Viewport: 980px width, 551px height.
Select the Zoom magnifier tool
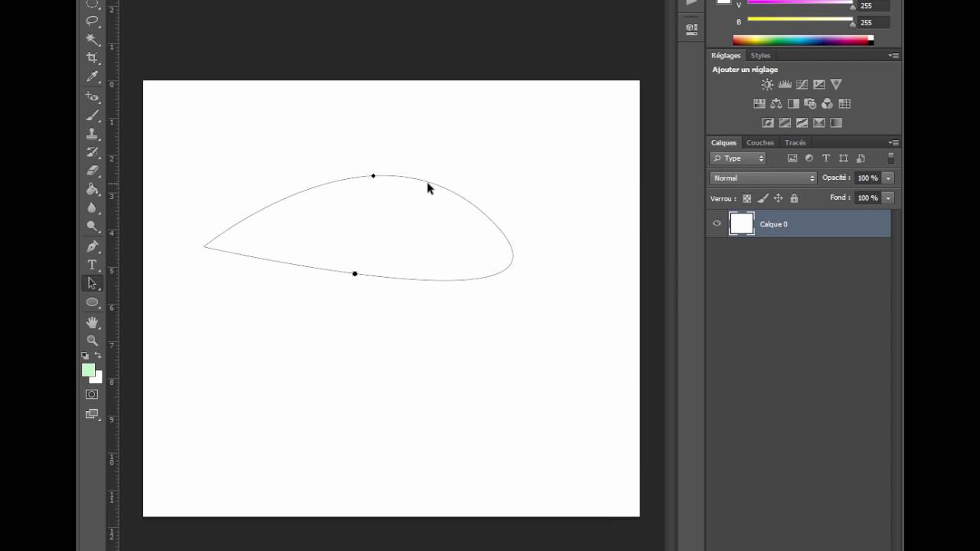(92, 341)
